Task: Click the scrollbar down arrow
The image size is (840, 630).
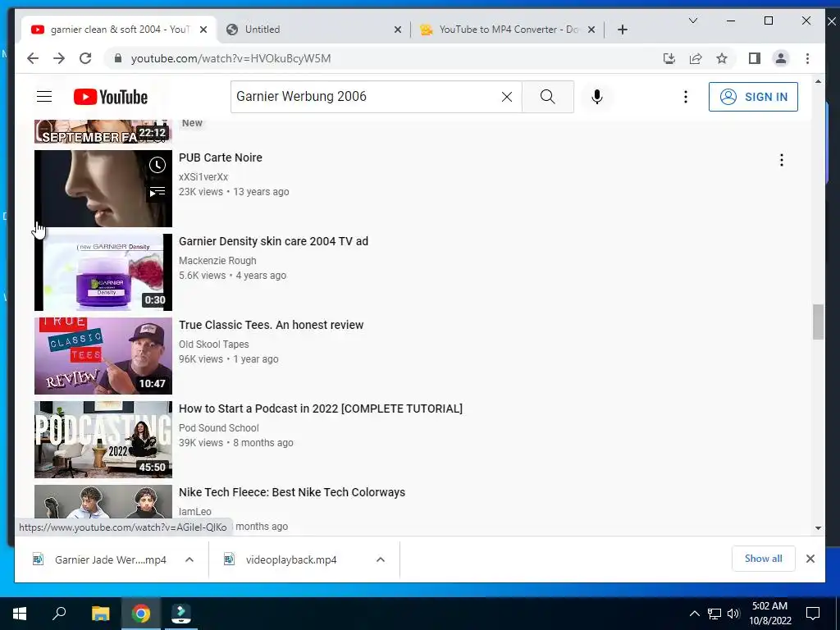Action: (818, 527)
